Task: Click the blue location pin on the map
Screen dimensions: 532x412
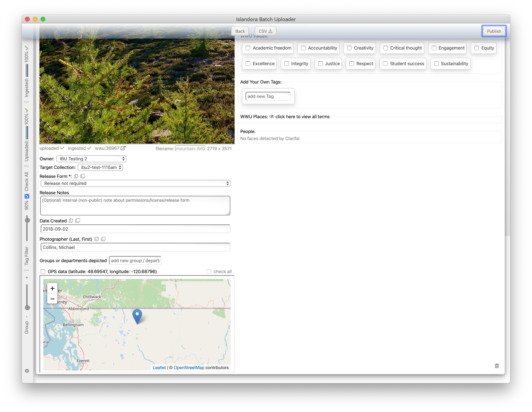Action: (137, 316)
